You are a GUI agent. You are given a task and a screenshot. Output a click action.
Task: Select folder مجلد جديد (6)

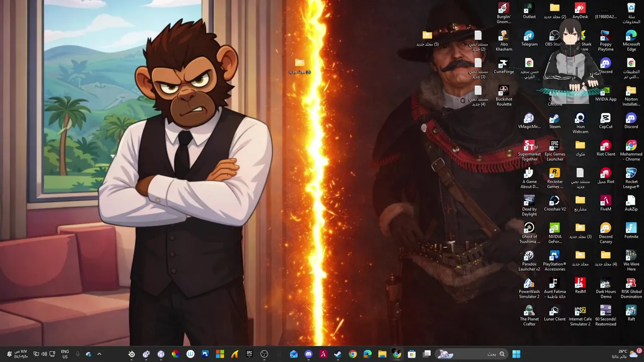(300, 66)
